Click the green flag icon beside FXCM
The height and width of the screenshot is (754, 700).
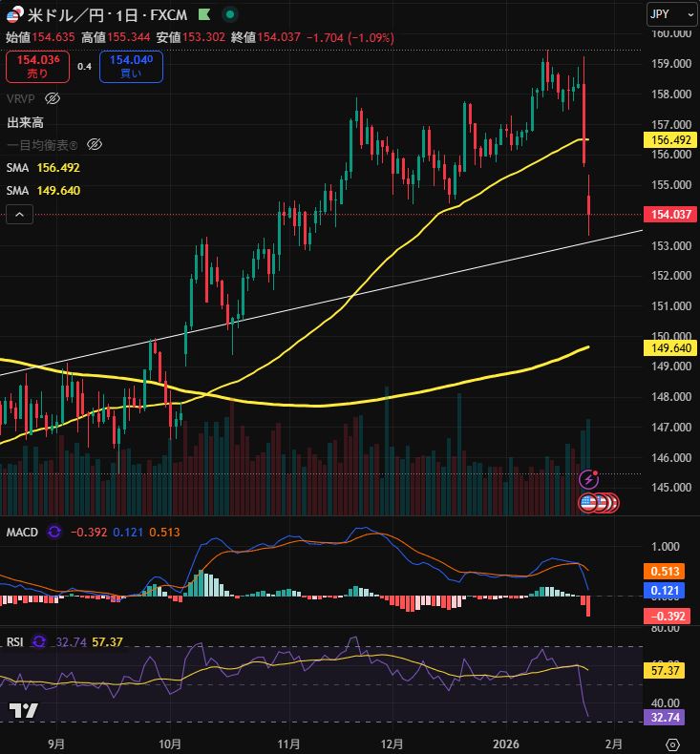click(202, 15)
